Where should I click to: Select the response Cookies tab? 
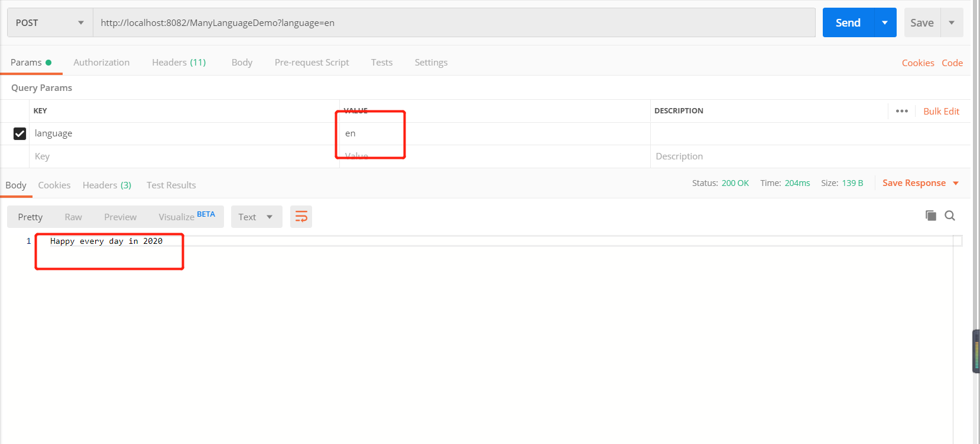tap(54, 185)
